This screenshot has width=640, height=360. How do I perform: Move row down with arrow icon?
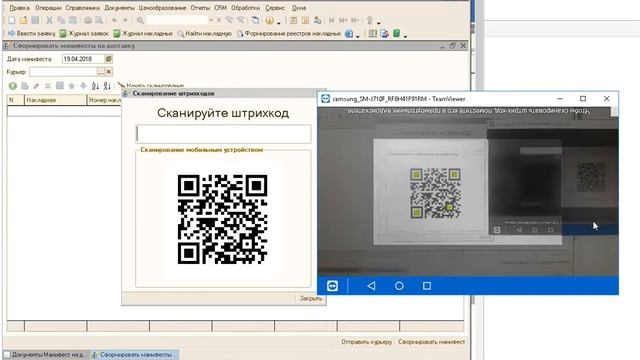pyautogui.click(x=83, y=86)
